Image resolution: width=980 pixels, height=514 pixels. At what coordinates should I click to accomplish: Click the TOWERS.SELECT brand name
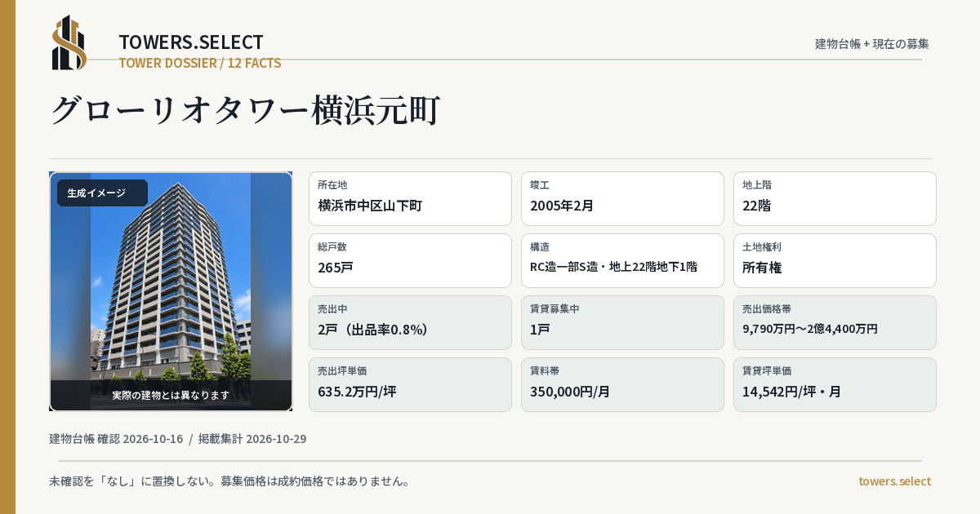[x=191, y=42]
